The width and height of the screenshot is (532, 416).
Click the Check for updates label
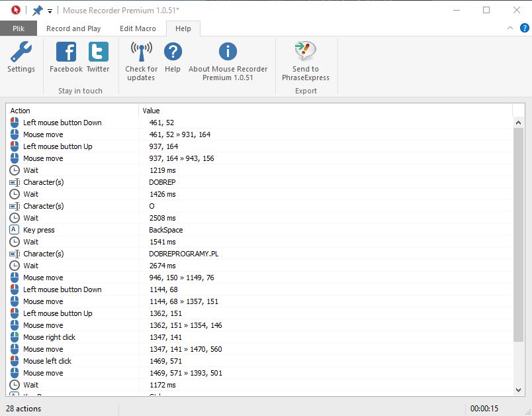pyautogui.click(x=141, y=74)
